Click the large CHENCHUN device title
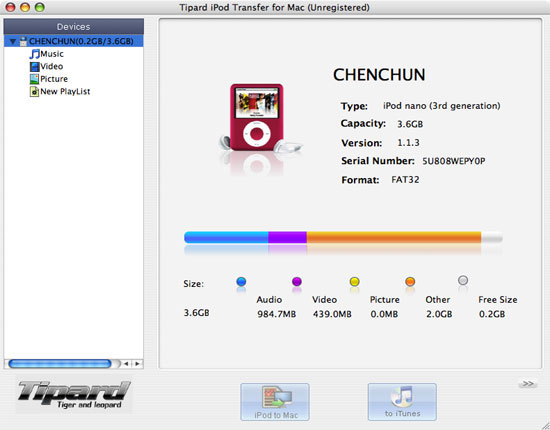Screen dimensions: 550x430 coord(379,75)
